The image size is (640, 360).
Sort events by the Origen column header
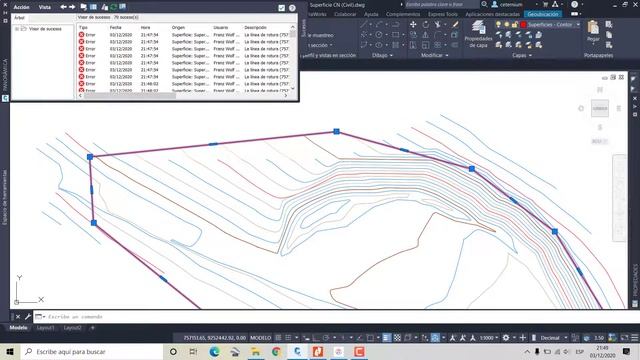(178, 27)
